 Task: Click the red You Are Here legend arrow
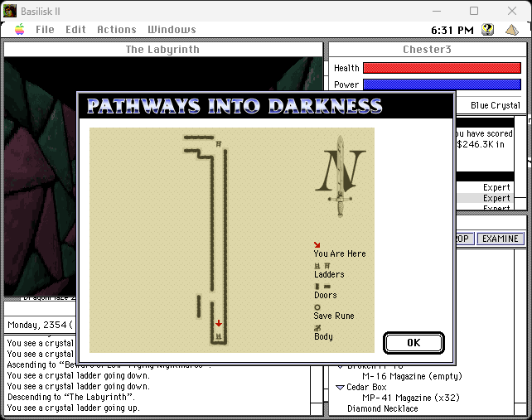coord(317,244)
